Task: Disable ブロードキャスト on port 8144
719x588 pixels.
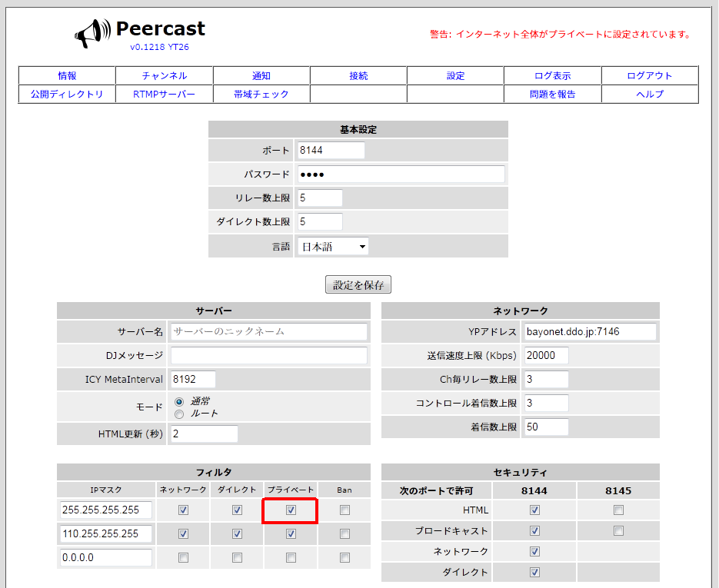Action: pos(534,530)
